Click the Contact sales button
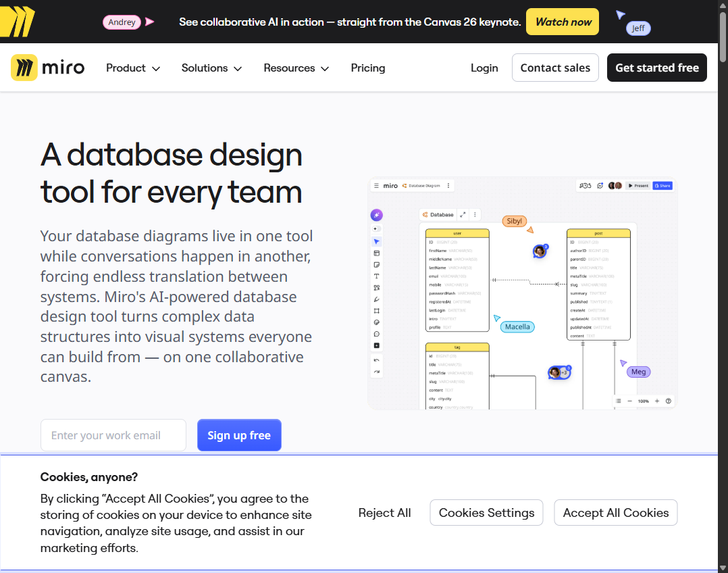728x573 pixels. [x=555, y=68]
